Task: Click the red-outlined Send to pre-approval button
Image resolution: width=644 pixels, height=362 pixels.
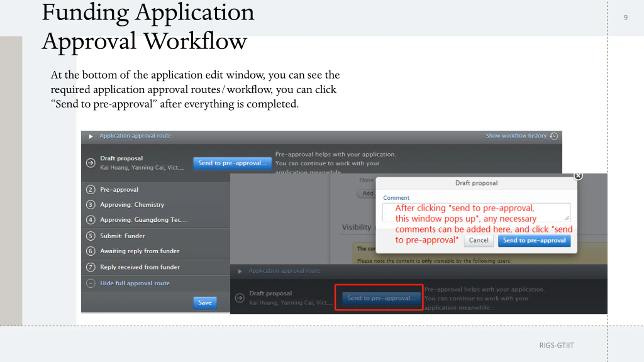Action: [x=381, y=298]
